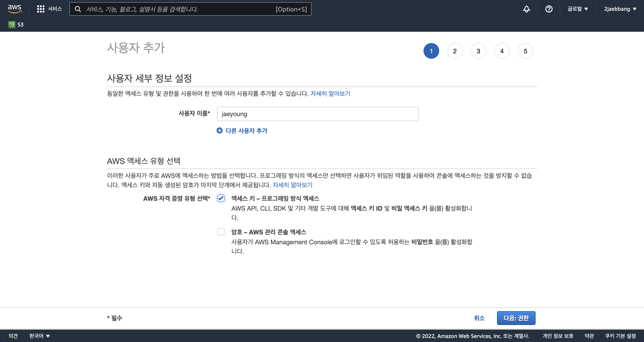Open the help question mark icon
This screenshot has width=644, height=342.
click(549, 9)
